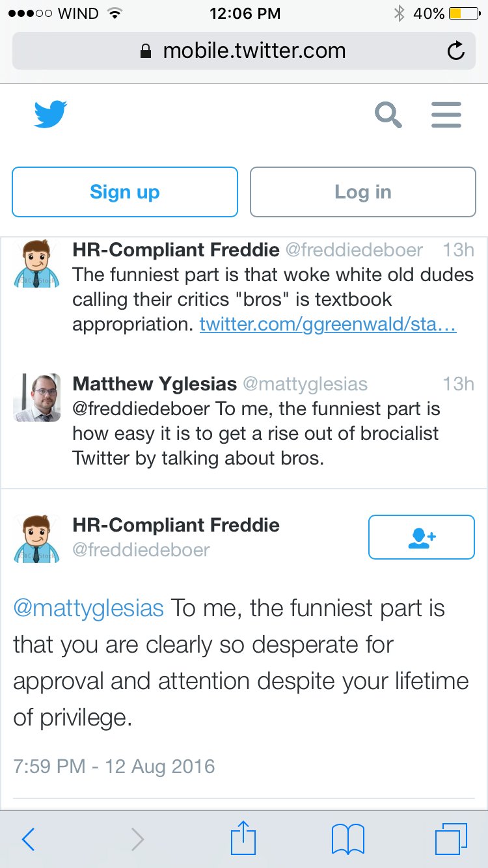This screenshot has height=868, width=488.
Task: Tap the Safari forward arrow
Action: (137, 839)
